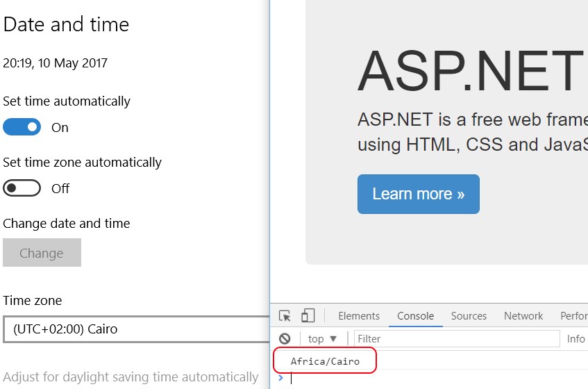Open the partially visible Performance tab

point(573,316)
